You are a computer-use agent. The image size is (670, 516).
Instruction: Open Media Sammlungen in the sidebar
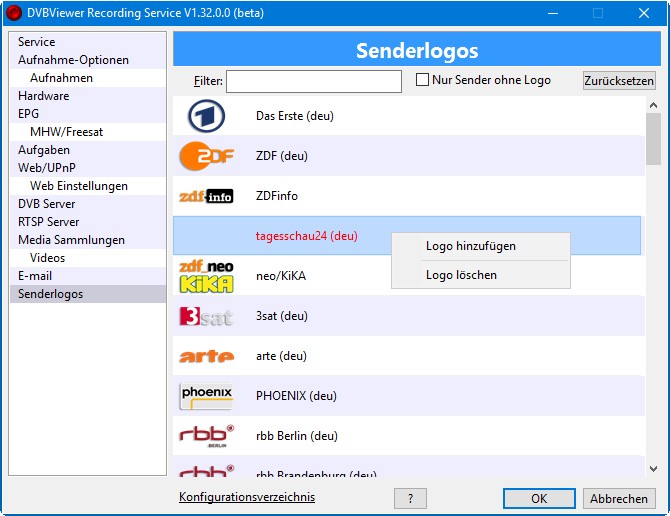(x=88, y=240)
